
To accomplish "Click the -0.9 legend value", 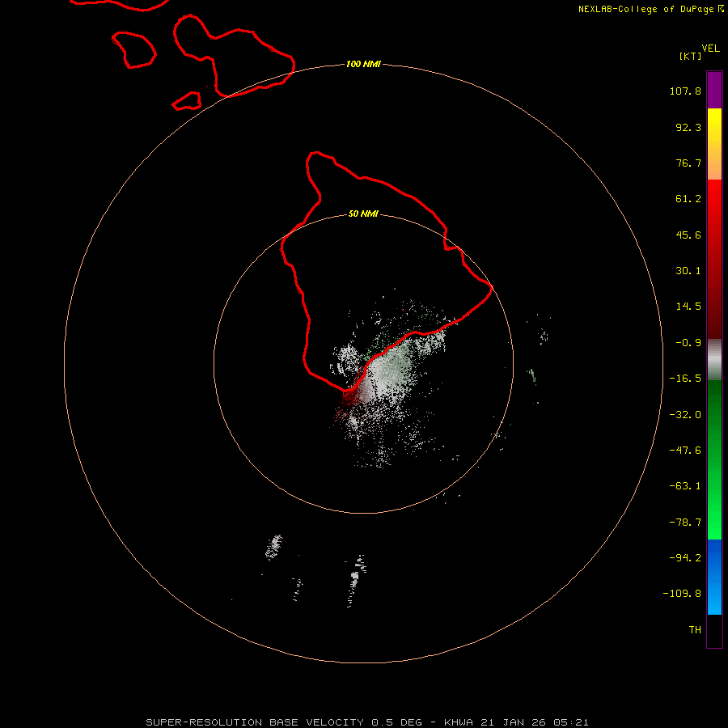I will 688,343.
